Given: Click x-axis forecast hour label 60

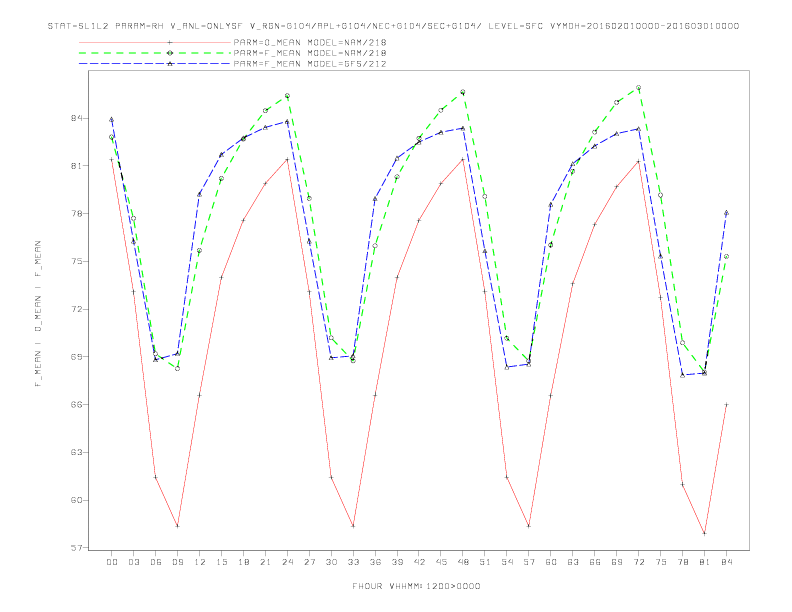Looking at the screenshot, I should [x=551, y=562].
